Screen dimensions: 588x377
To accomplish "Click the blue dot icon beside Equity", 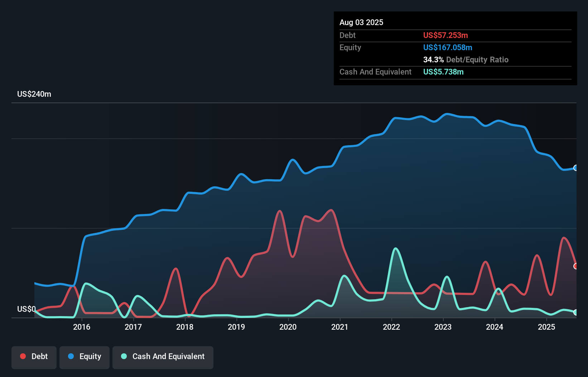I will tap(72, 356).
